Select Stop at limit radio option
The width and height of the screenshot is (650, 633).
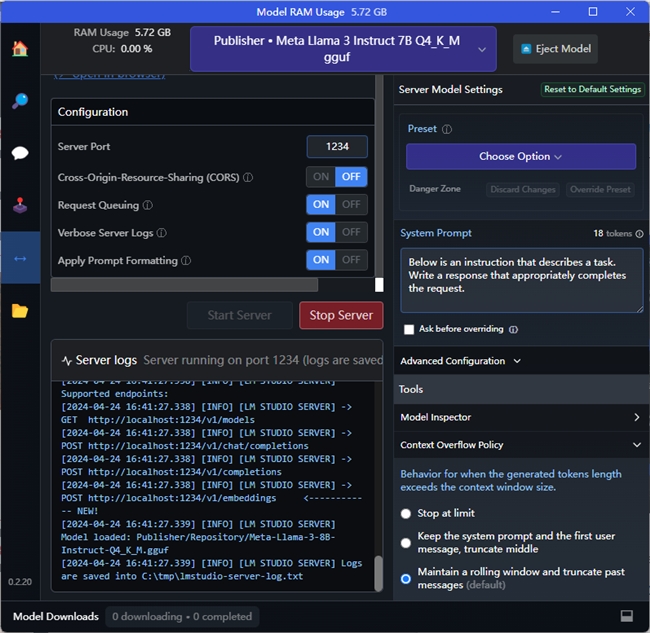click(406, 514)
